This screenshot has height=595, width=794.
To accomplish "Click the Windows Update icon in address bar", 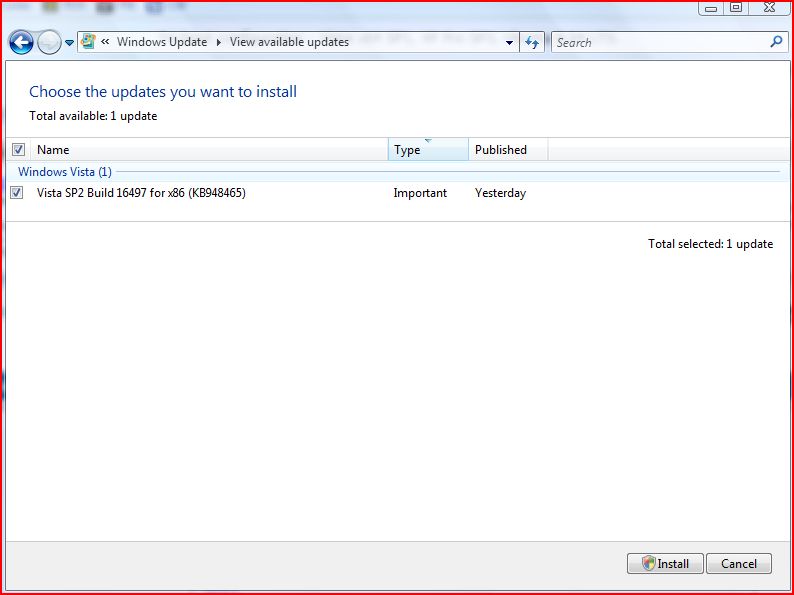I will 88,42.
